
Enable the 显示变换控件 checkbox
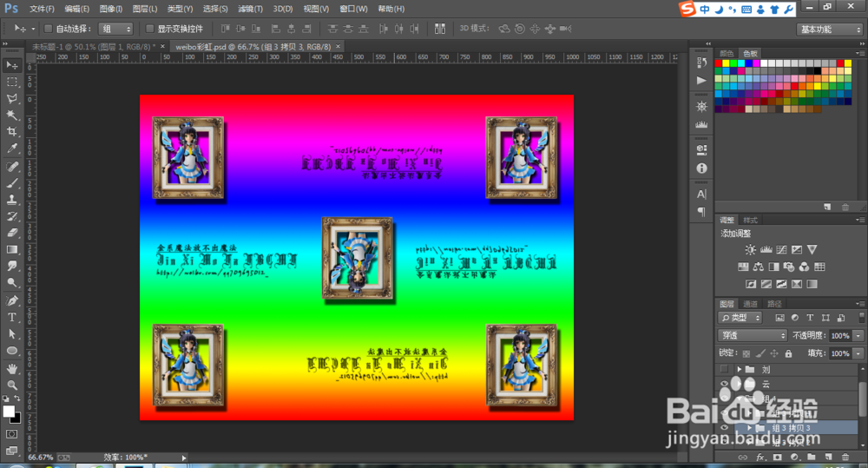pos(149,29)
